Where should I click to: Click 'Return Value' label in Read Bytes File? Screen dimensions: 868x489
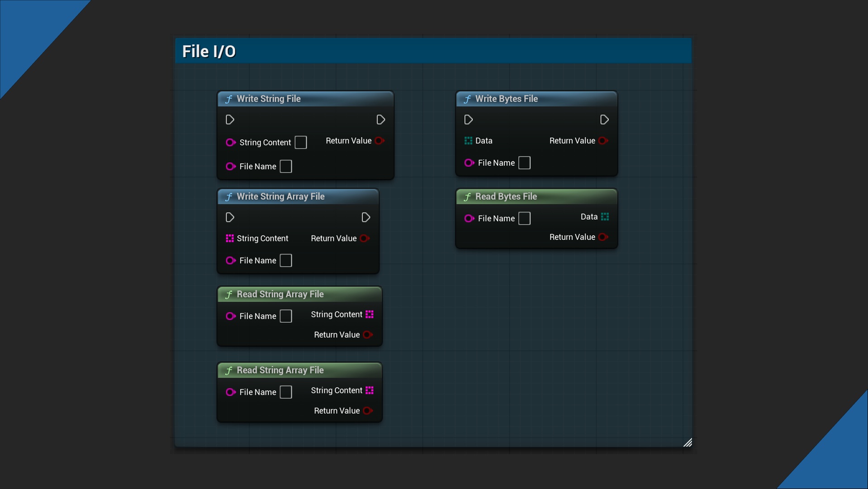(572, 237)
